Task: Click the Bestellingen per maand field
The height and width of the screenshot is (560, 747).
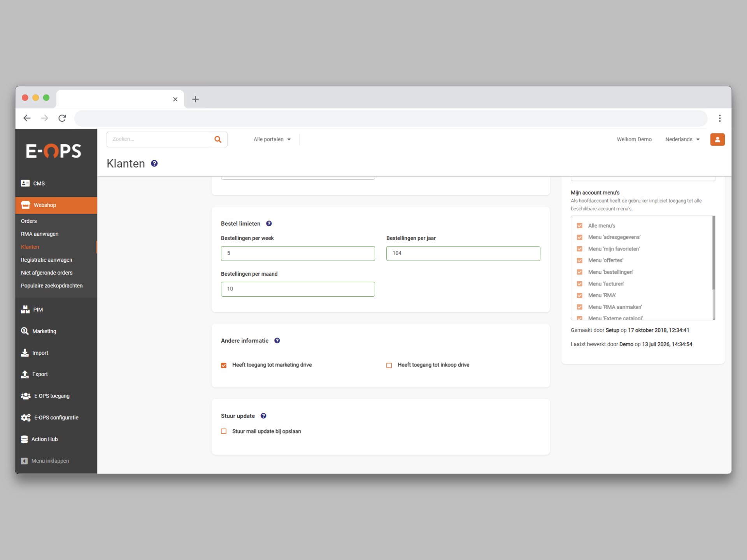Action: (298, 289)
